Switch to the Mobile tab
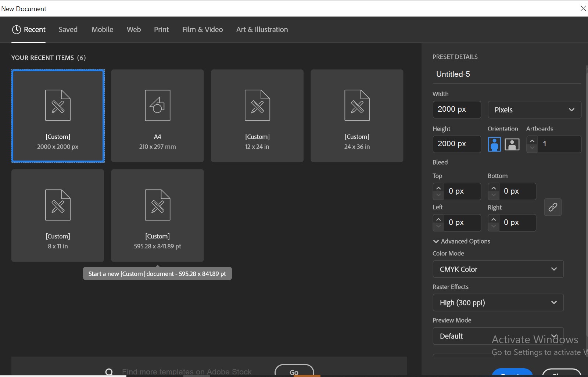Image resolution: width=588 pixels, height=377 pixels. click(102, 29)
